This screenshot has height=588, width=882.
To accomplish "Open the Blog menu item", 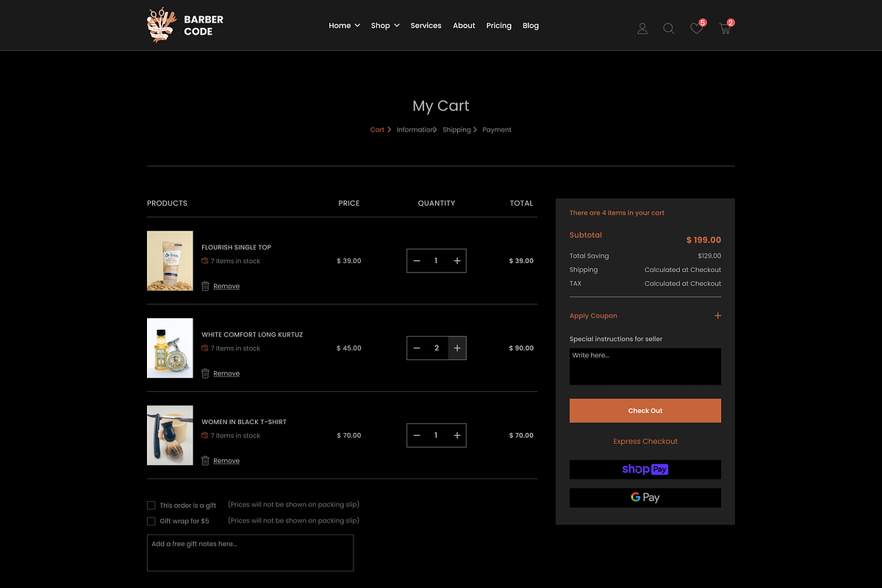I will coord(531,26).
